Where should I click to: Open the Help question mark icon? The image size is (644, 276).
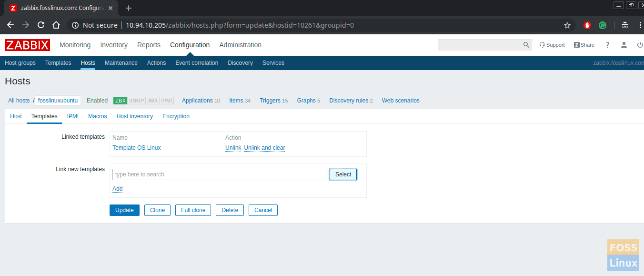pos(607,45)
